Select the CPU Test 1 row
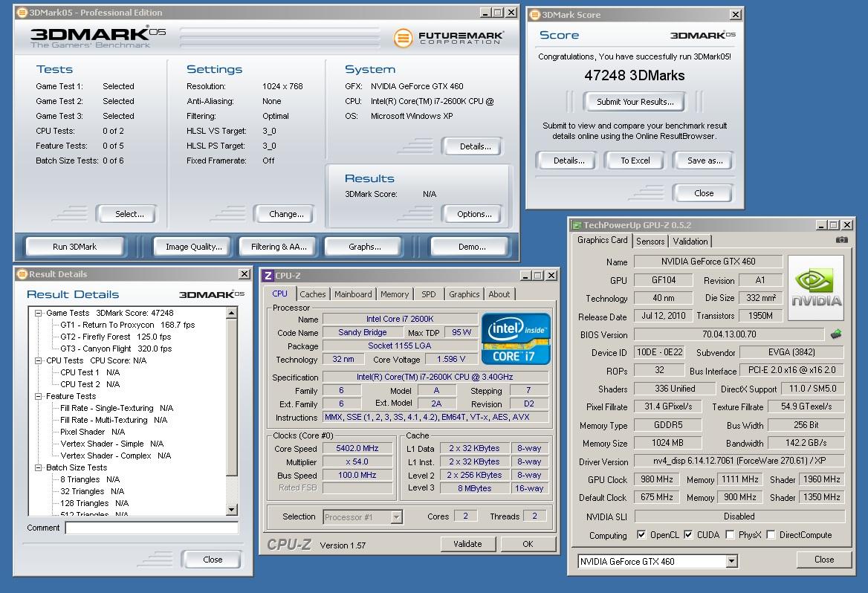The width and height of the screenshot is (868, 593). [90, 372]
